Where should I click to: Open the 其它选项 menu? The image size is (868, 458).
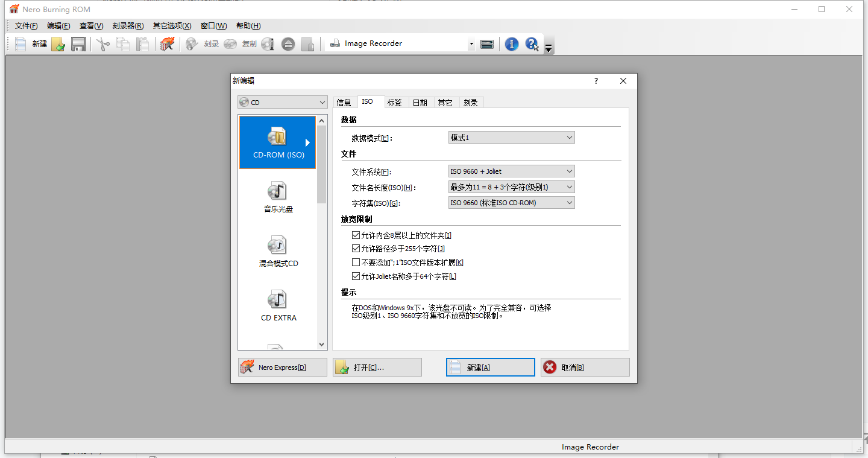pos(172,26)
